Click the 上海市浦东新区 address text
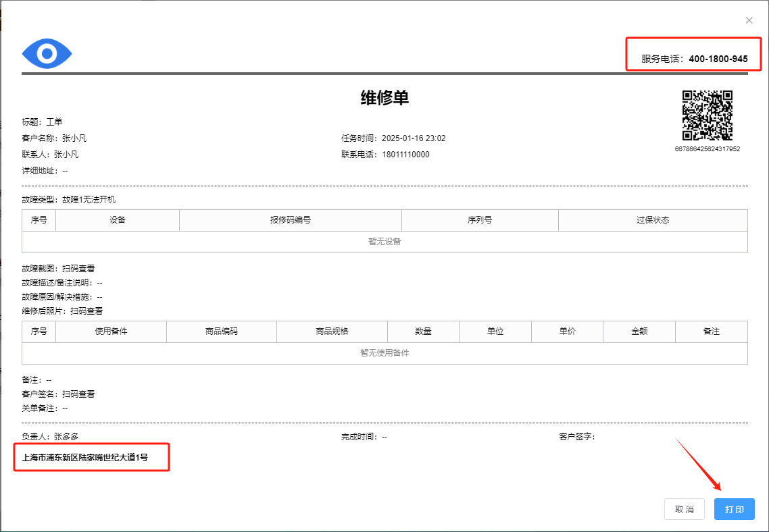Image resolution: width=769 pixels, height=532 pixels. click(85, 457)
